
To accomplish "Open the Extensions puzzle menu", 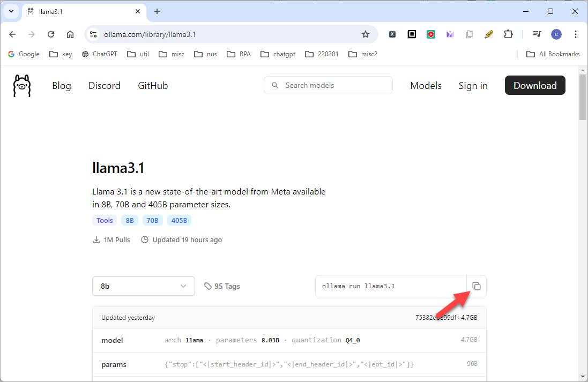I will tap(508, 34).
